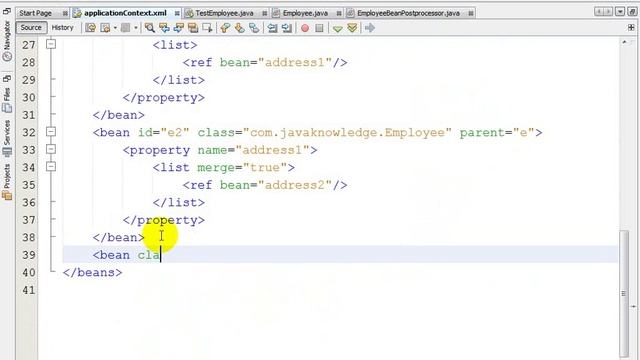The height and width of the screenshot is (360, 640).
Task: Click Check XML green arrow icon
Action: (x=338, y=28)
